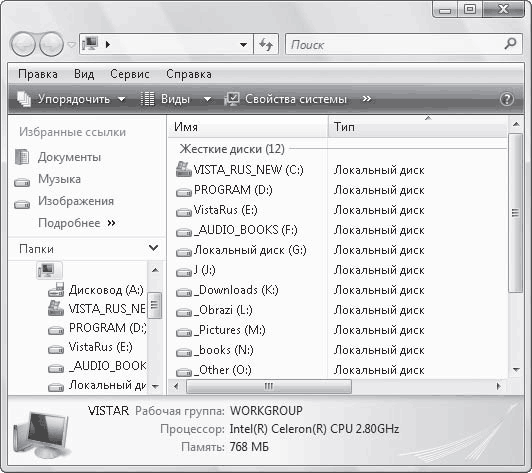The height and width of the screenshot is (473, 532).
Task: Select _AUDIO_BOOK drive in folder tree
Action: point(97,366)
